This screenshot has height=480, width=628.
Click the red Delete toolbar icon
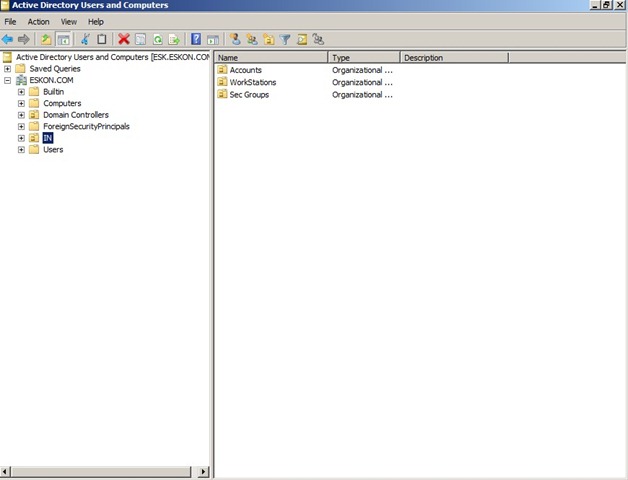click(124, 39)
